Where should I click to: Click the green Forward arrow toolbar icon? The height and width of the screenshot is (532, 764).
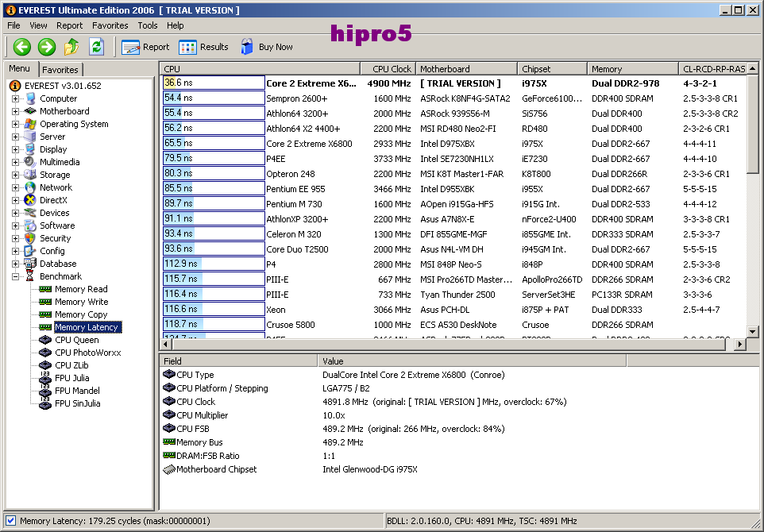(x=47, y=47)
